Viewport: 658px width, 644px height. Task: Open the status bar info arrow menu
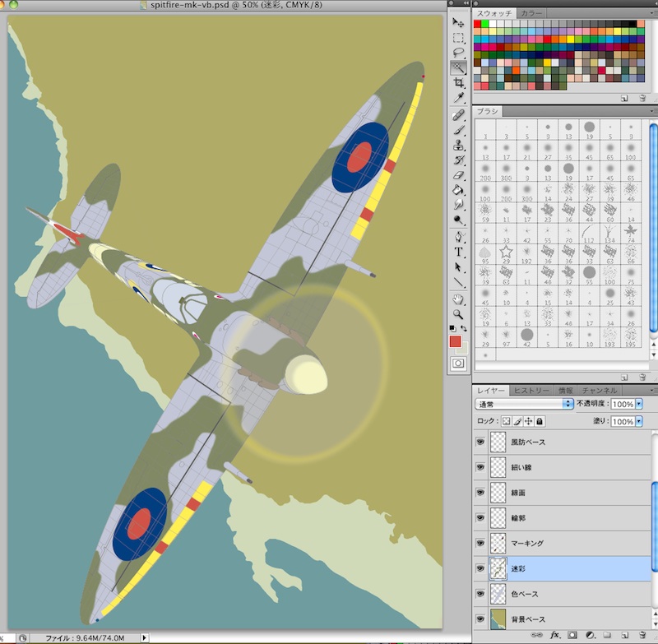click(144, 637)
